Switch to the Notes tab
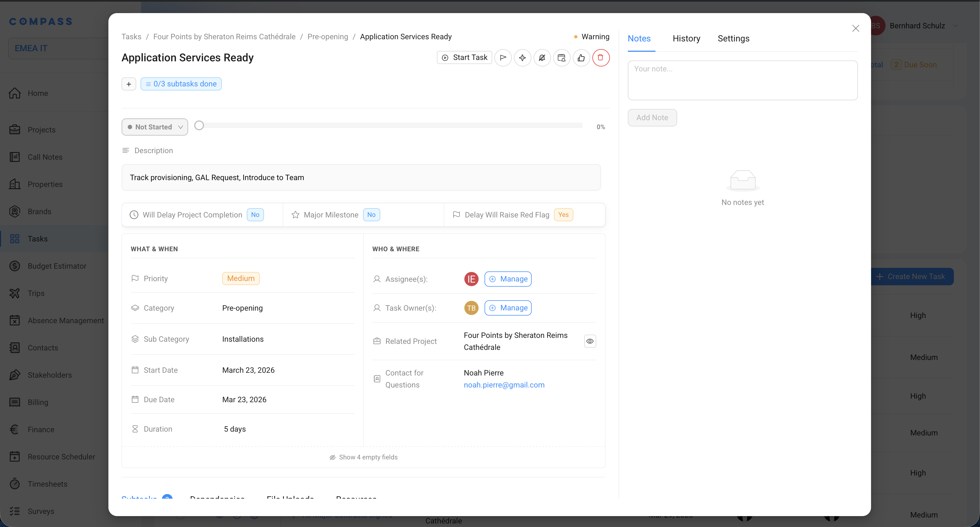This screenshot has height=527, width=980. (x=639, y=38)
